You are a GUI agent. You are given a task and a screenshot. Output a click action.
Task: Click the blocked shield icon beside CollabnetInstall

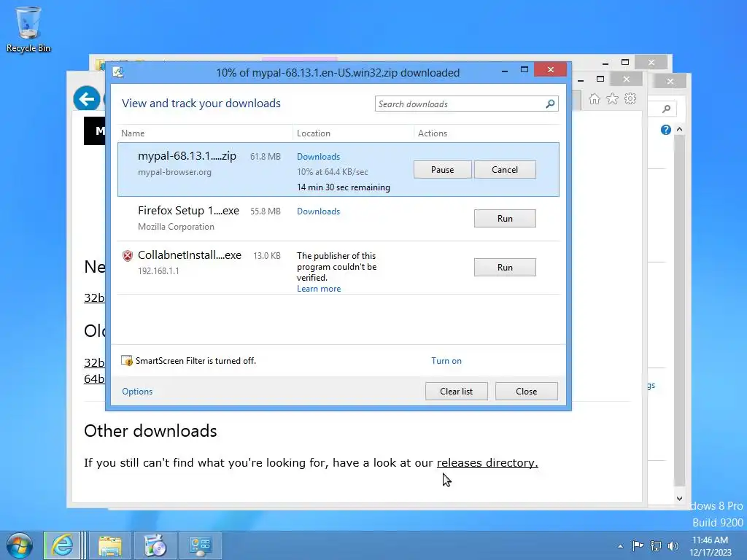point(128,256)
